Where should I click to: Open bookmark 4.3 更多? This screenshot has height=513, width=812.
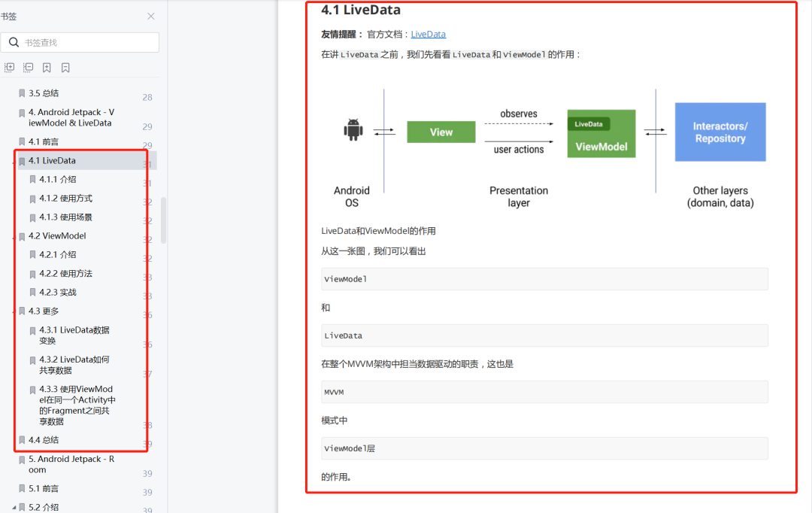pos(44,311)
